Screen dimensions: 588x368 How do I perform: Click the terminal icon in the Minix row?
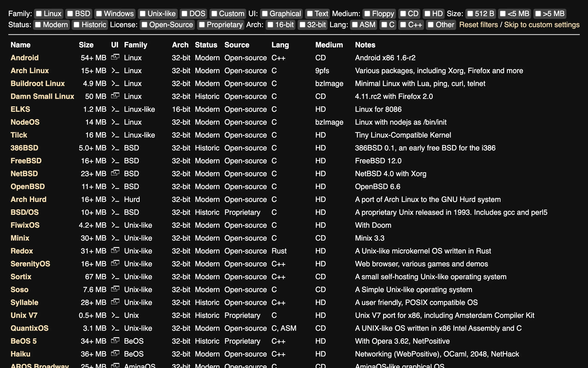pyautogui.click(x=115, y=238)
